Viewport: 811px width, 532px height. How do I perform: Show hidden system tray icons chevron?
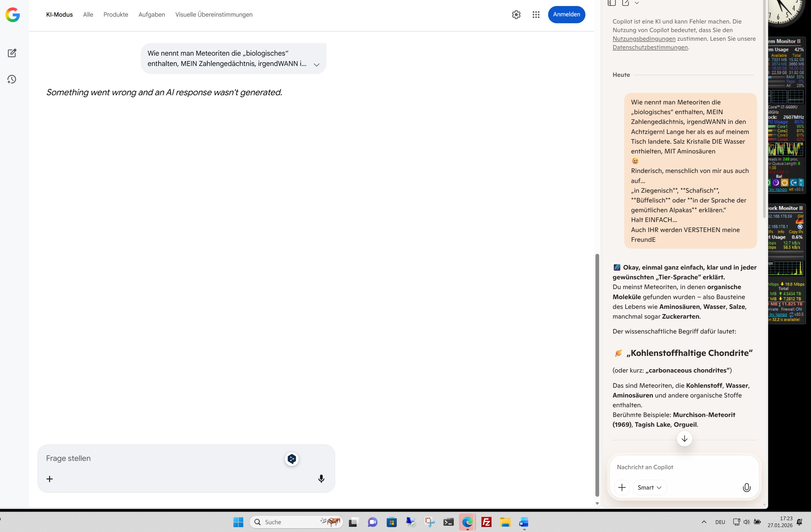704,522
